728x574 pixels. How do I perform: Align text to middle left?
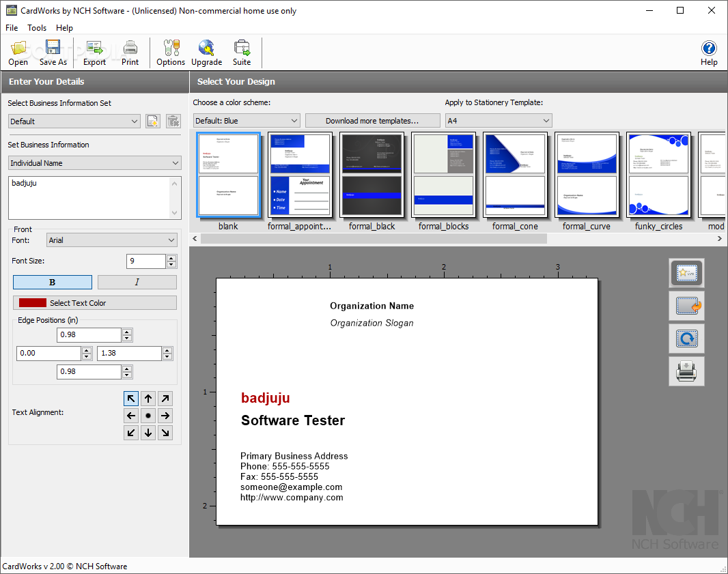[131, 416]
